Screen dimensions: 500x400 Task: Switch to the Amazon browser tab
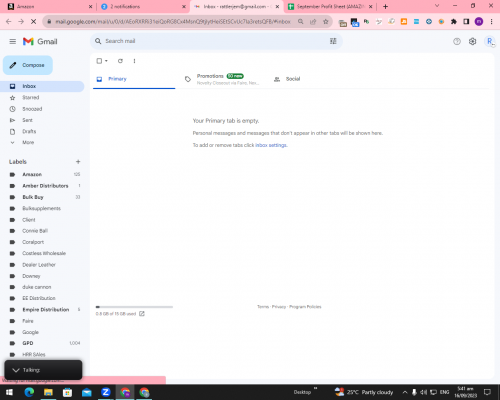[49, 6]
